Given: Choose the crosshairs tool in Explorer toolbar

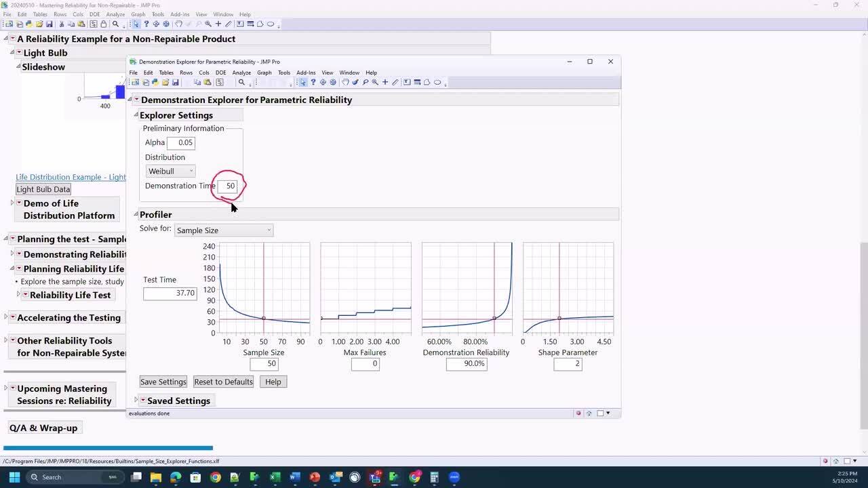Looking at the screenshot, I should click(x=385, y=83).
